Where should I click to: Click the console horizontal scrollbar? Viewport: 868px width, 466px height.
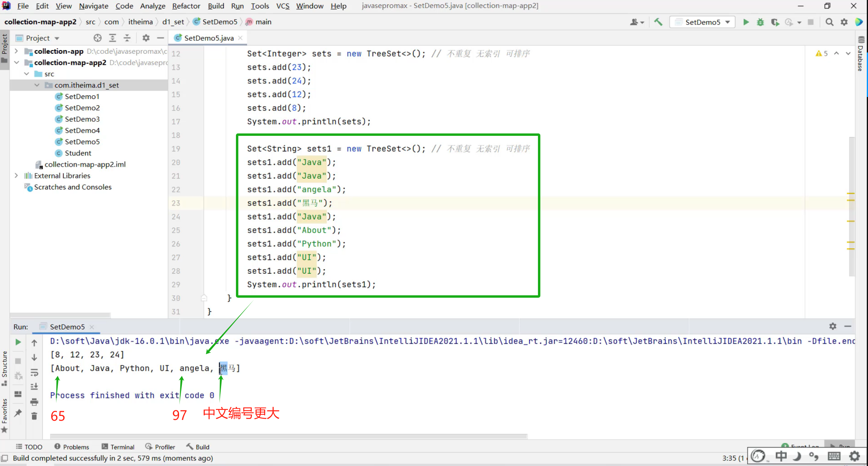click(x=288, y=436)
